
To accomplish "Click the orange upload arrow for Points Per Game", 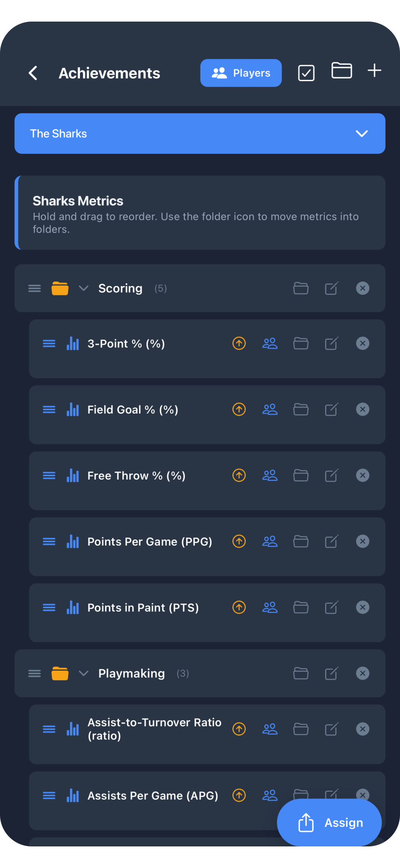I will pos(239,541).
